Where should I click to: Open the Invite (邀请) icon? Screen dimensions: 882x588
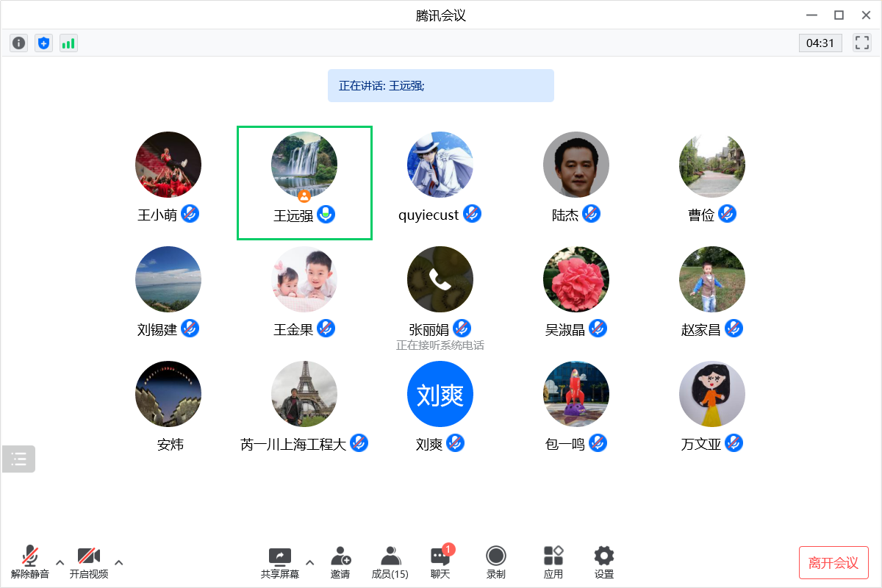coord(340,562)
